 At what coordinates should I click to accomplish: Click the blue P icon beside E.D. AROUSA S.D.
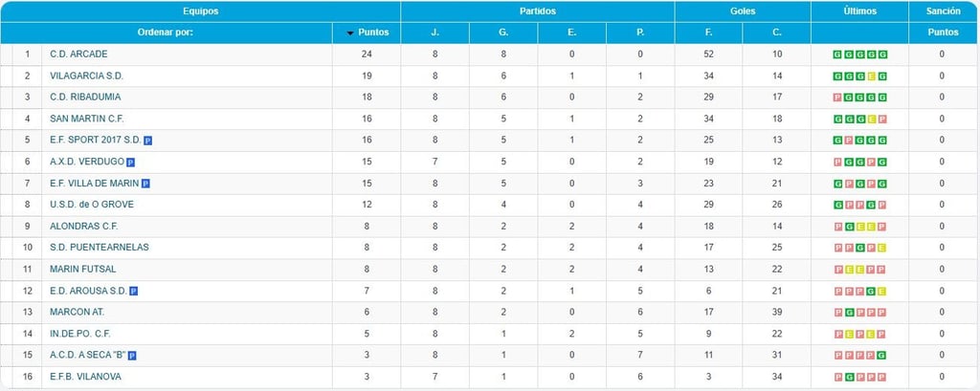point(133,291)
